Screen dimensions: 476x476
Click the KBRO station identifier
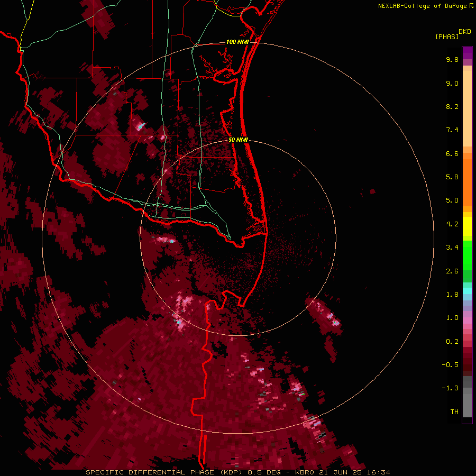[305, 472]
